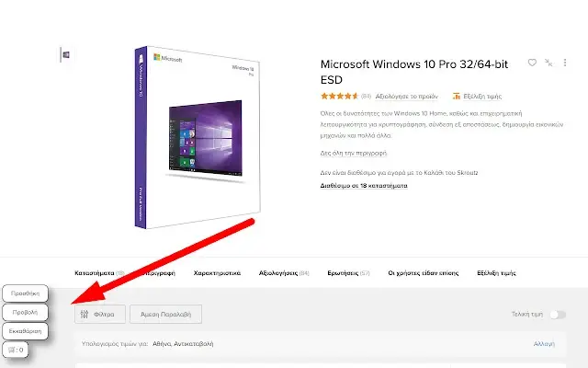Click the filters sliders icon
Screen dimensions: 588x368
[85, 315]
